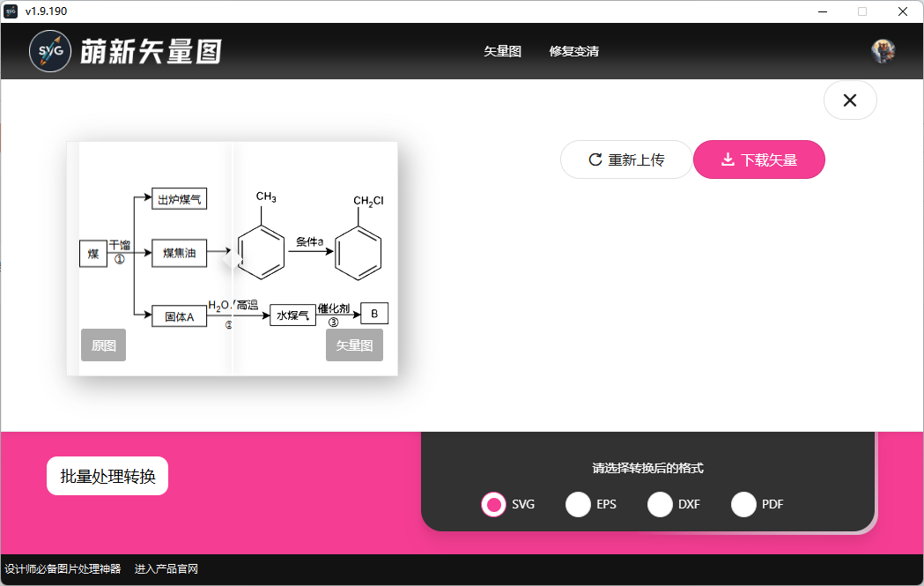The height and width of the screenshot is (586, 924).
Task: Click the gray 矢量图 label on preview
Action: (x=354, y=345)
